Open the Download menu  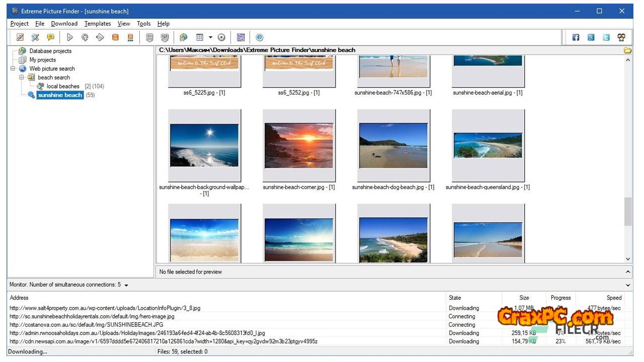pos(64,24)
